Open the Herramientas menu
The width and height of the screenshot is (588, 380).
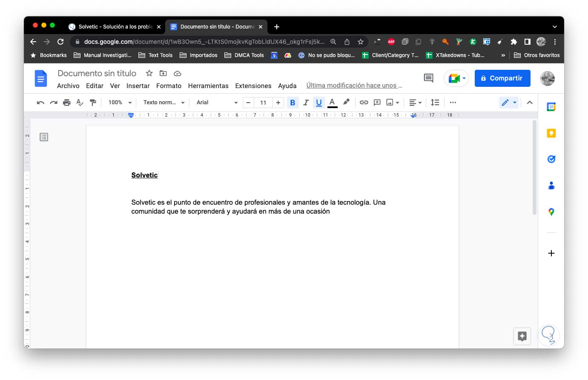[208, 86]
